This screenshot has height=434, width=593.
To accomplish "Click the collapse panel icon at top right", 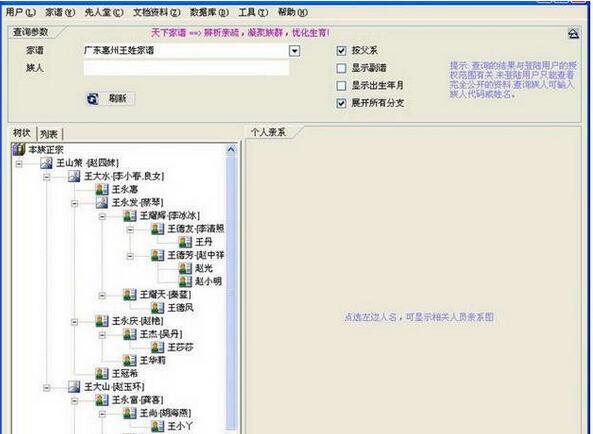I will 573,34.
